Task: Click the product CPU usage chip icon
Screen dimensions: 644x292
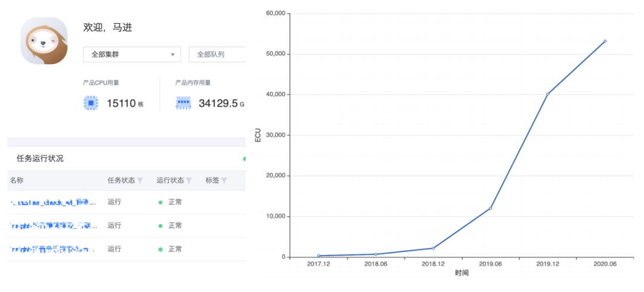Action: (x=91, y=104)
